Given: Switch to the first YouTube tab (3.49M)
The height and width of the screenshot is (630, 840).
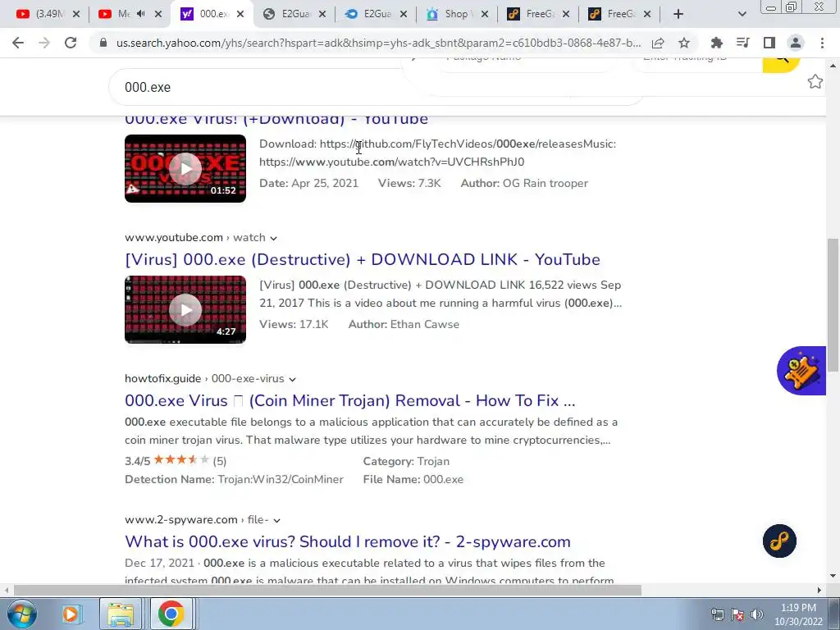Looking at the screenshot, I should [48, 14].
